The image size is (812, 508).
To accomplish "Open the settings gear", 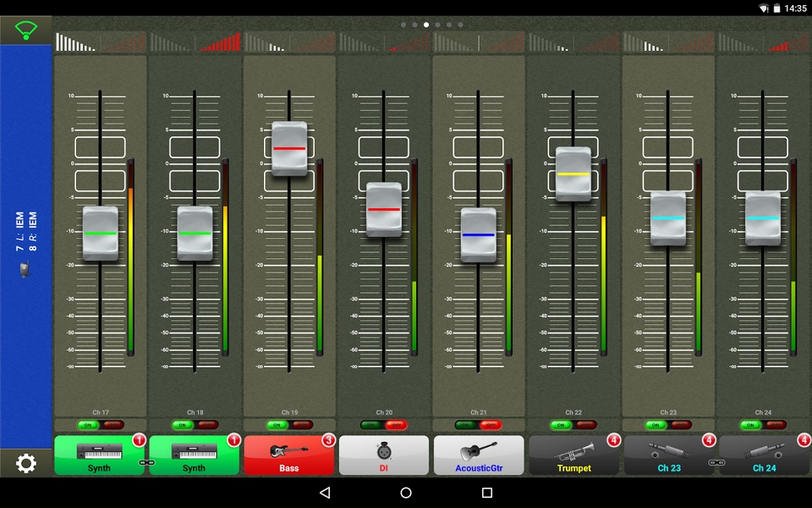I will (26, 463).
